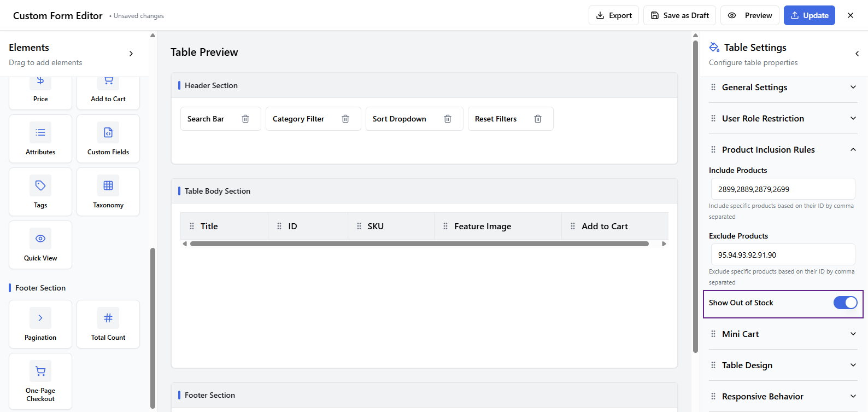Remove the Category Filter element

tap(345, 119)
